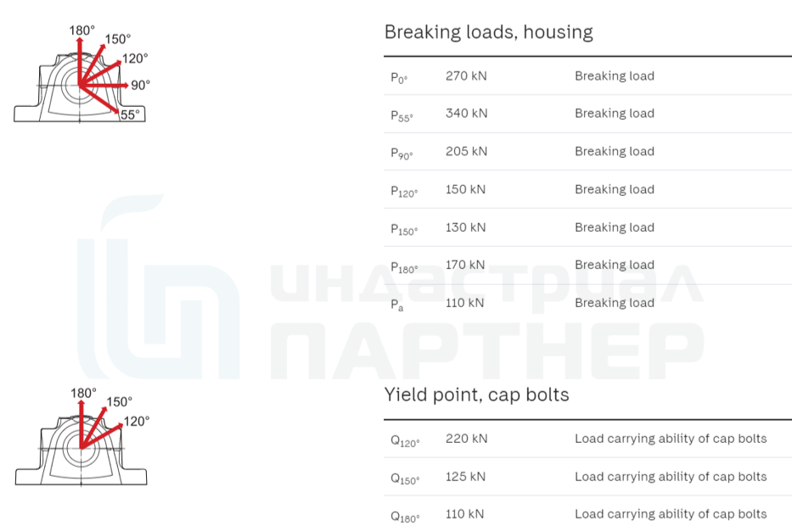Select the "Breaking loads, housing" heading

click(x=488, y=32)
